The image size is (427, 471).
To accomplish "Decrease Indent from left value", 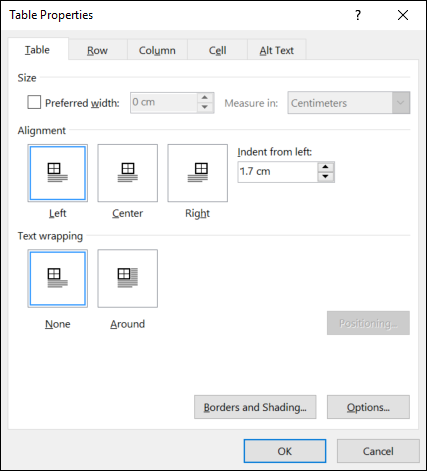I will coord(326,177).
